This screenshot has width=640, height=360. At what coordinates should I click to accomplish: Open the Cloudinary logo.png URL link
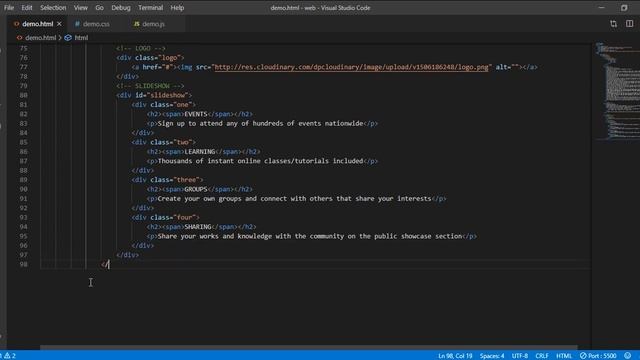point(351,67)
